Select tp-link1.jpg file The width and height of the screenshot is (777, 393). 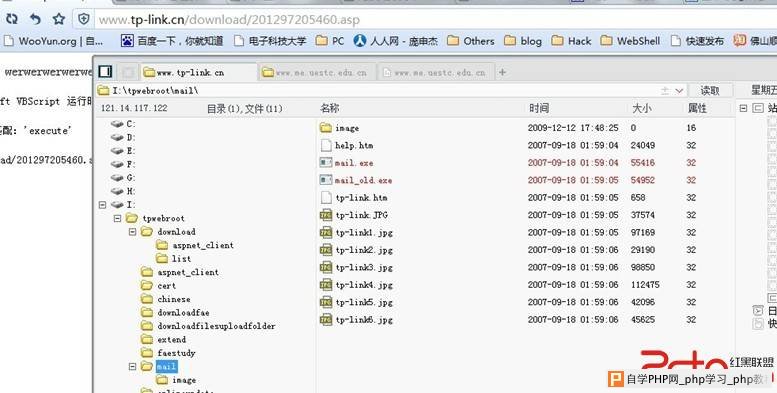[356, 232]
